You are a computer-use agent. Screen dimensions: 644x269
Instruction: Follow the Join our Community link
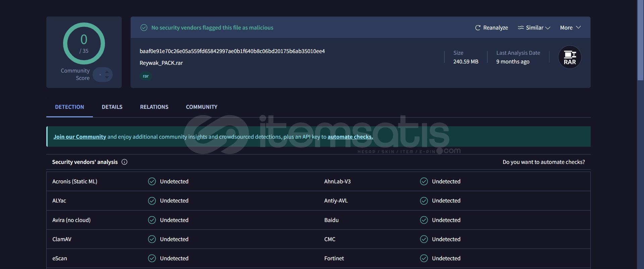[80, 137]
